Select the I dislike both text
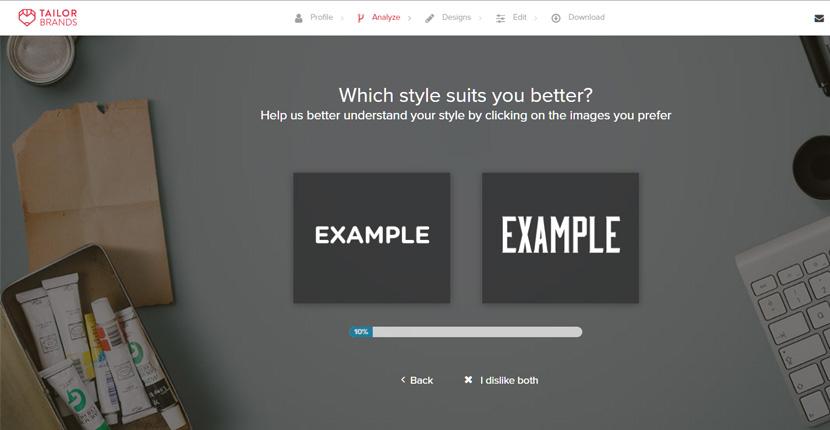The width and height of the screenshot is (830, 430). point(509,380)
